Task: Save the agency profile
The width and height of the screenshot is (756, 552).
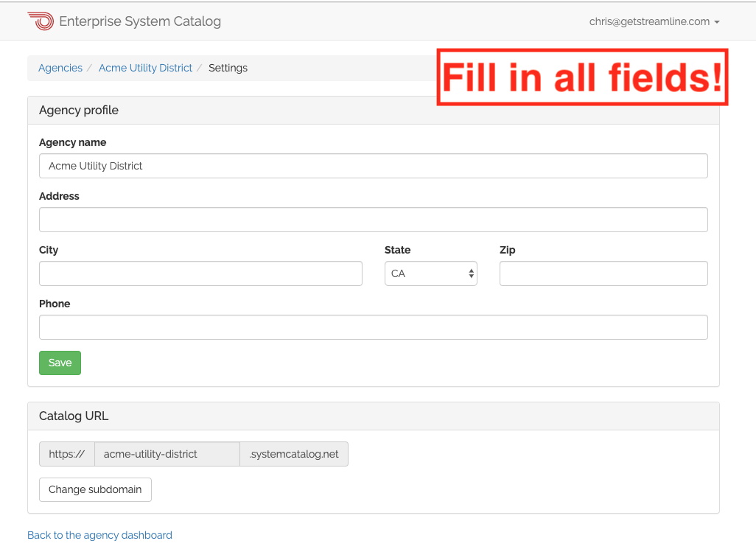Action: [x=60, y=363]
